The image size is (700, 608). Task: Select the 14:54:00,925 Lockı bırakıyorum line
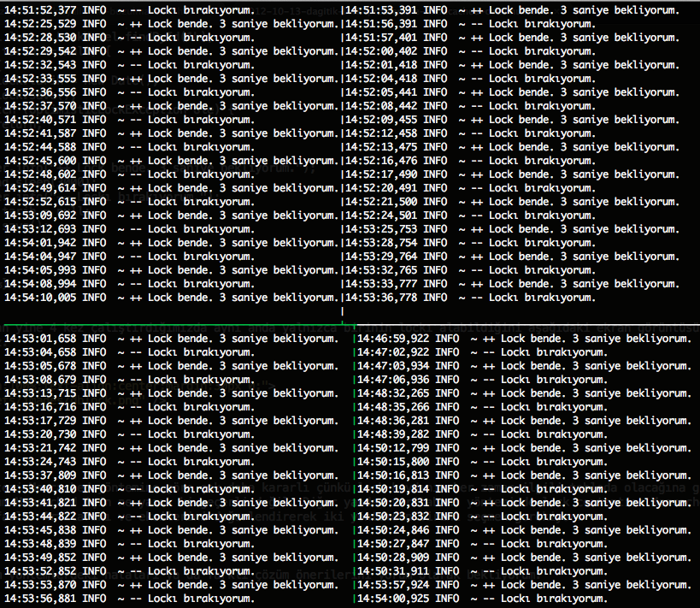click(x=483, y=599)
